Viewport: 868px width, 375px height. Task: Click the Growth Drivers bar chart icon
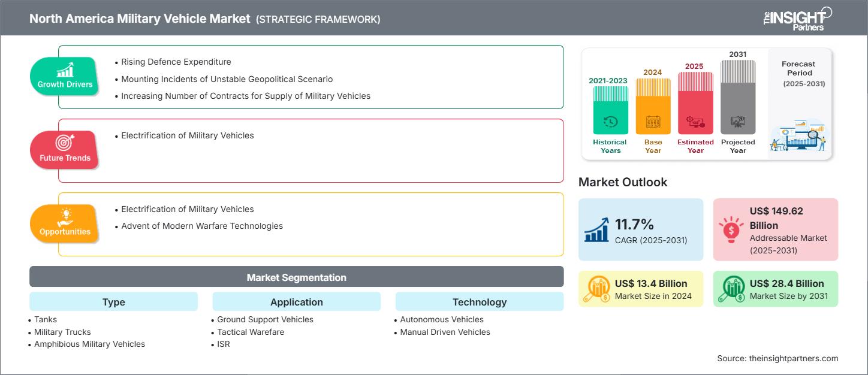(65, 69)
